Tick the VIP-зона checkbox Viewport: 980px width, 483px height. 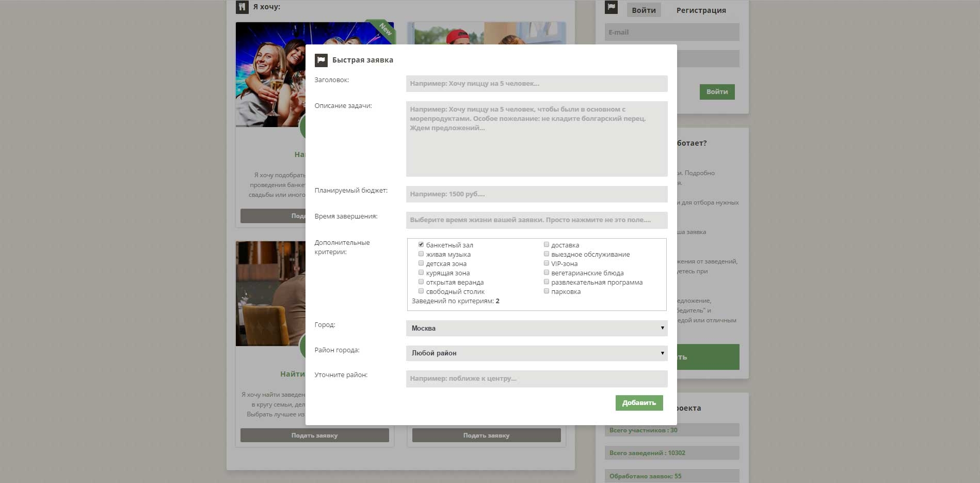coord(547,263)
